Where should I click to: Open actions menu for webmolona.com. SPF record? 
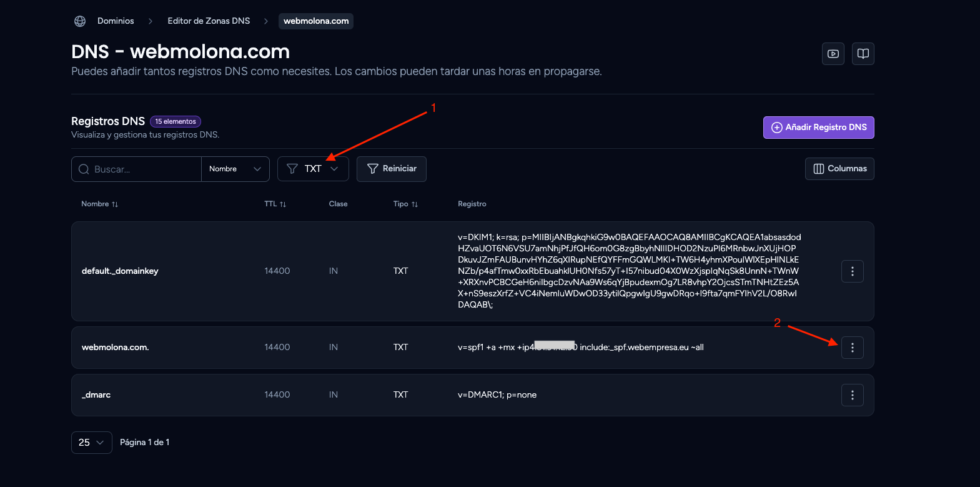pyautogui.click(x=853, y=348)
